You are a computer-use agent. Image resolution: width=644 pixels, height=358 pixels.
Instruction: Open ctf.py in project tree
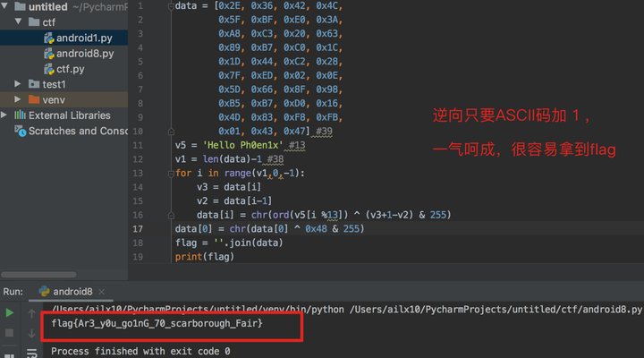pyautogui.click(x=71, y=69)
